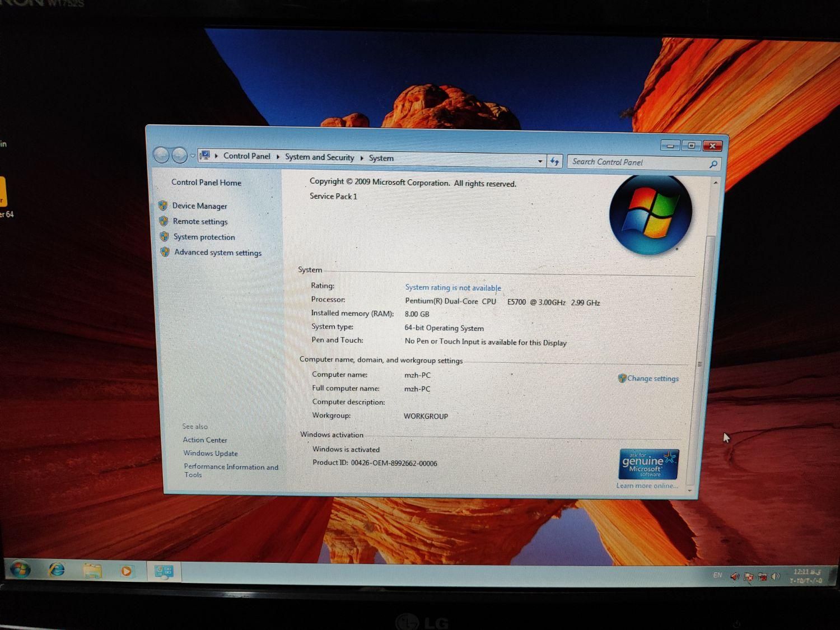Maximize the System window
This screenshot has height=630, width=840.
click(691, 146)
